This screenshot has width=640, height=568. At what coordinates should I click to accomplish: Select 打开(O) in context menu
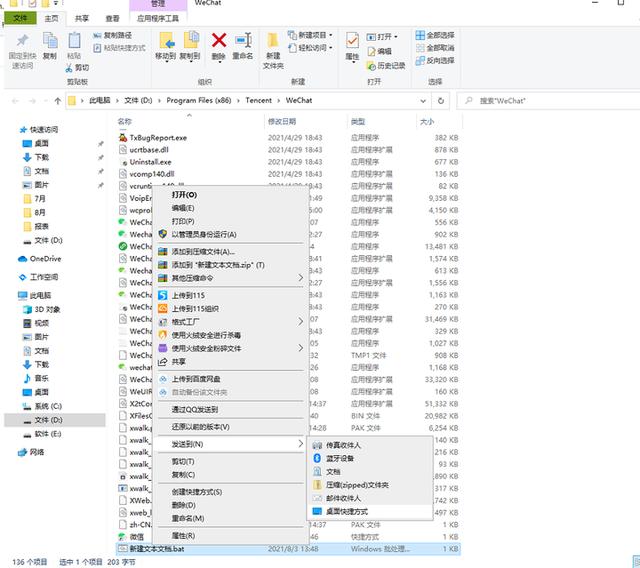pyautogui.click(x=231, y=195)
